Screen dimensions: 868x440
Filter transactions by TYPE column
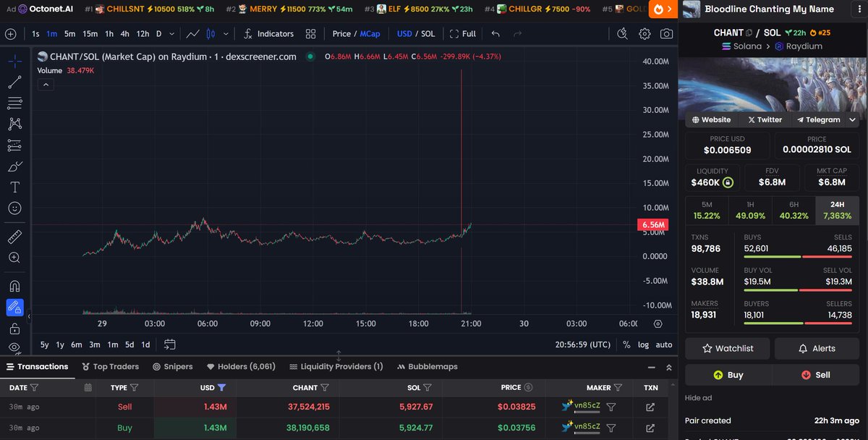coord(135,388)
